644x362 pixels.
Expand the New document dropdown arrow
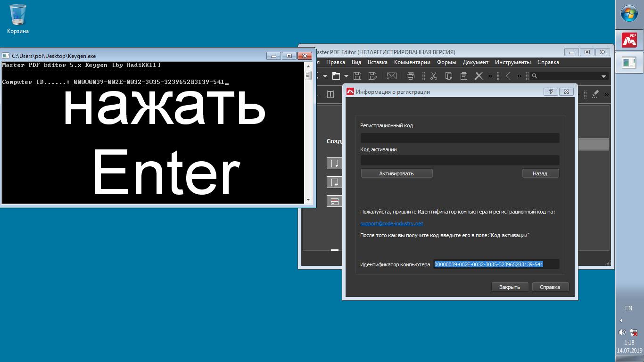click(325, 76)
